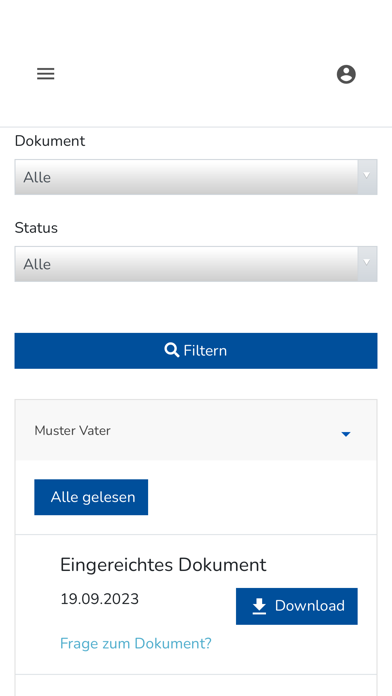This screenshot has height=696, width=392.
Task: Click the Download text label
Action: pyautogui.click(x=310, y=606)
